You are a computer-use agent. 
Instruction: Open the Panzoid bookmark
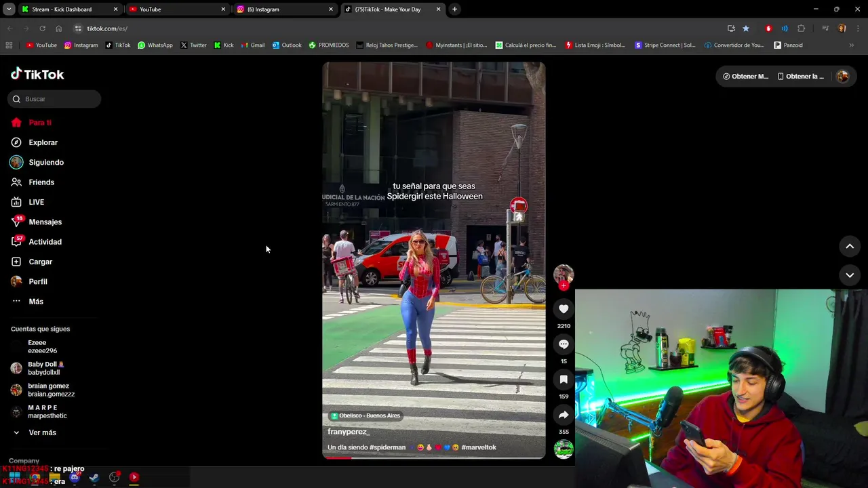click(788, 45)
